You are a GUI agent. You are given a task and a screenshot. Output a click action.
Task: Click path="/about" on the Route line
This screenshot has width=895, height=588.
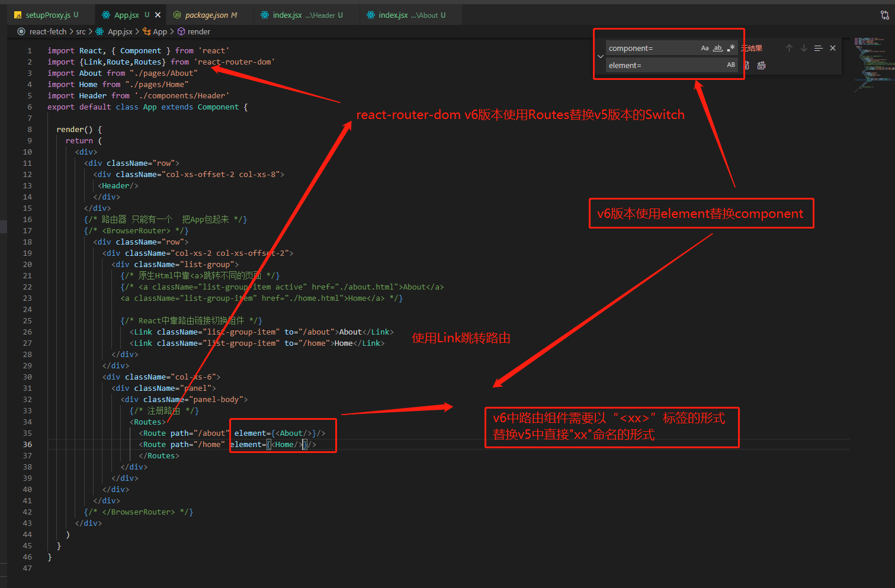pyautogui.click(x=200, y=433)
